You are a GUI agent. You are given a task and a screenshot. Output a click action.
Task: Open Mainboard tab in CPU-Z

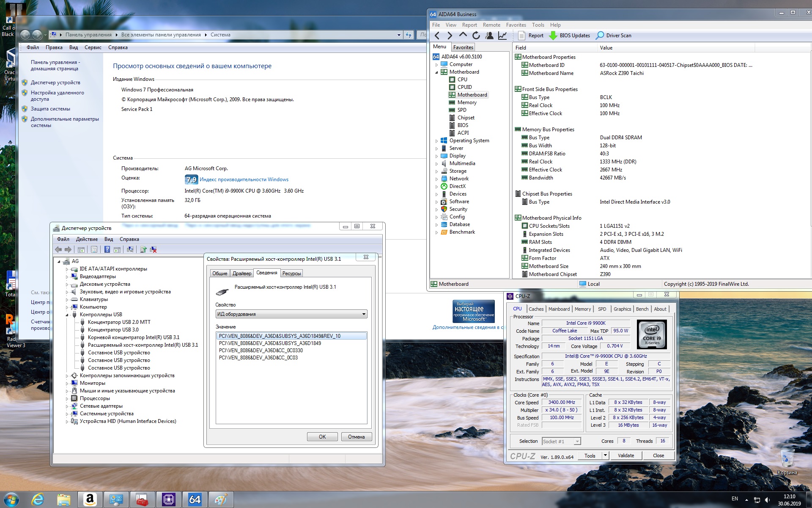click(x=559, y=309)
